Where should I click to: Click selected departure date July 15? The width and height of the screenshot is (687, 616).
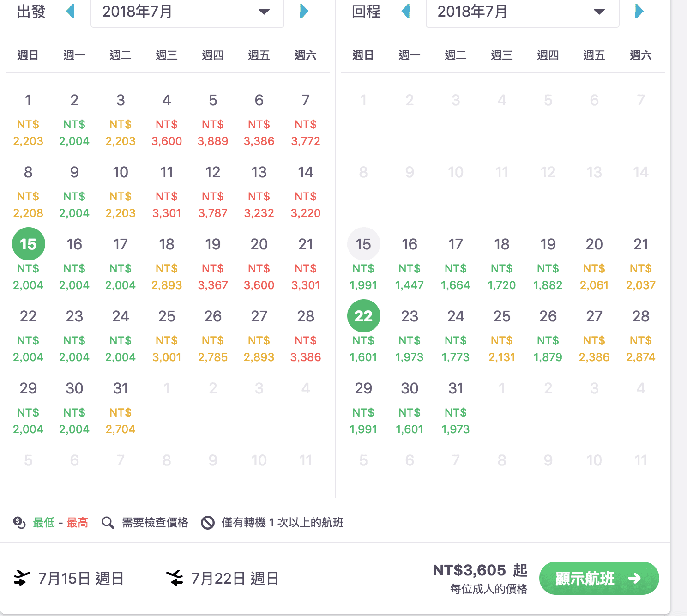tap(29, 244)
